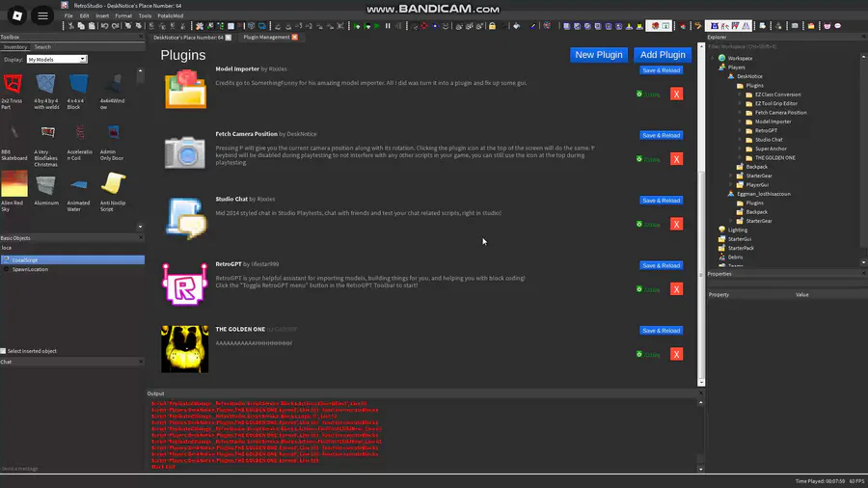Image resolution: width=868 pixels, height=488 pixels.
Task: Click the speech bubble Studio Chat toolbar icon
Action: 837,26
